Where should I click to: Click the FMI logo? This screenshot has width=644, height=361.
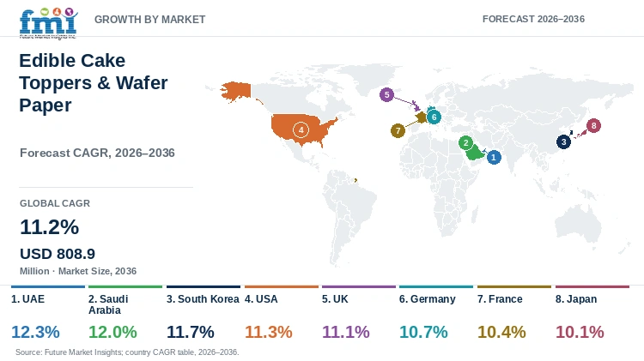pos(48,23)
